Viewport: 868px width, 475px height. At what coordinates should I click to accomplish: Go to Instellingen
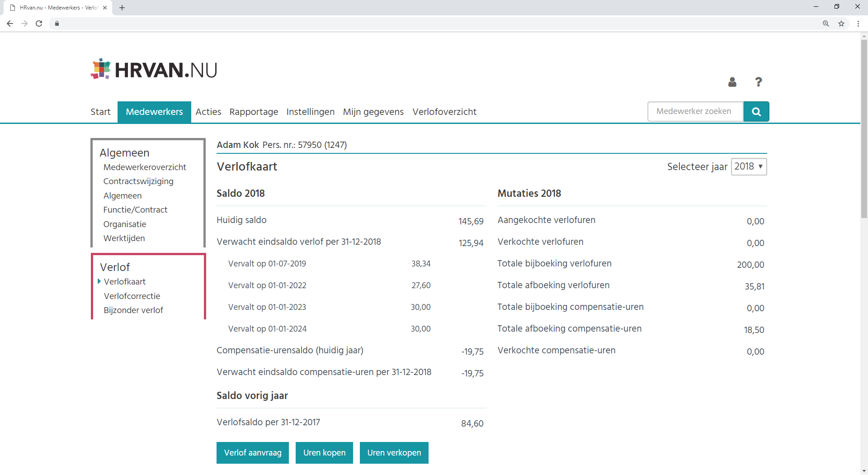[311, 112]
